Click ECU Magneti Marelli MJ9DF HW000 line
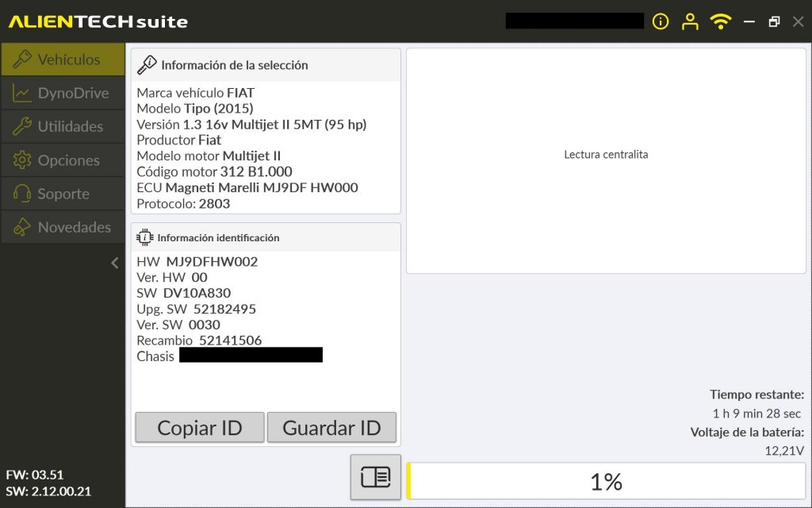The image size is (812, 508). 247,187
